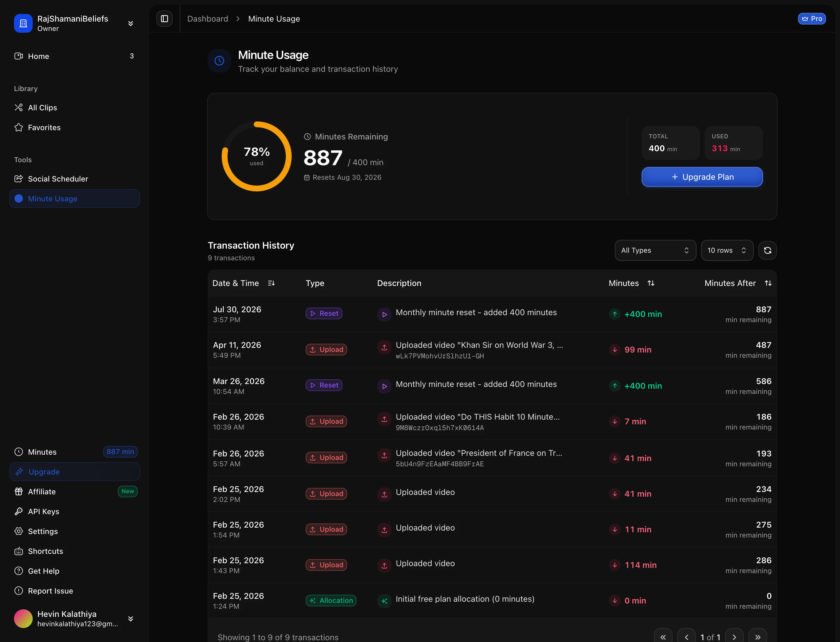Click the Report Issue alert icon
The width and height of the screenshot is (840, 642).
[19, 591]
